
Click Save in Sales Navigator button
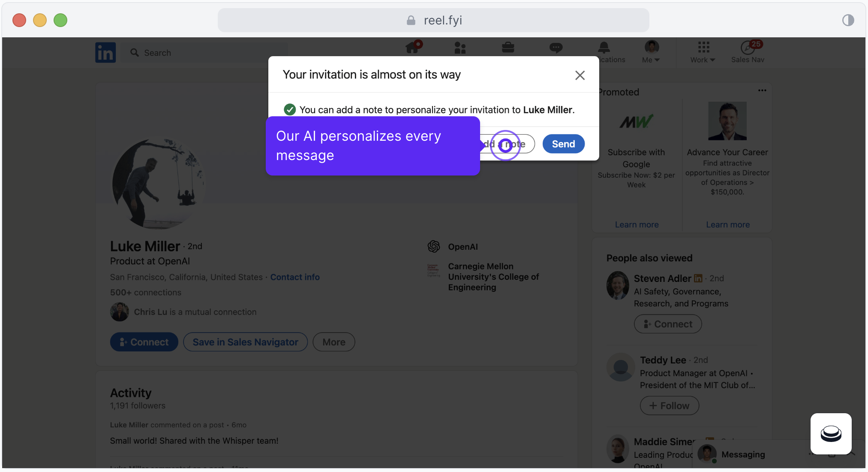(245, 342)
